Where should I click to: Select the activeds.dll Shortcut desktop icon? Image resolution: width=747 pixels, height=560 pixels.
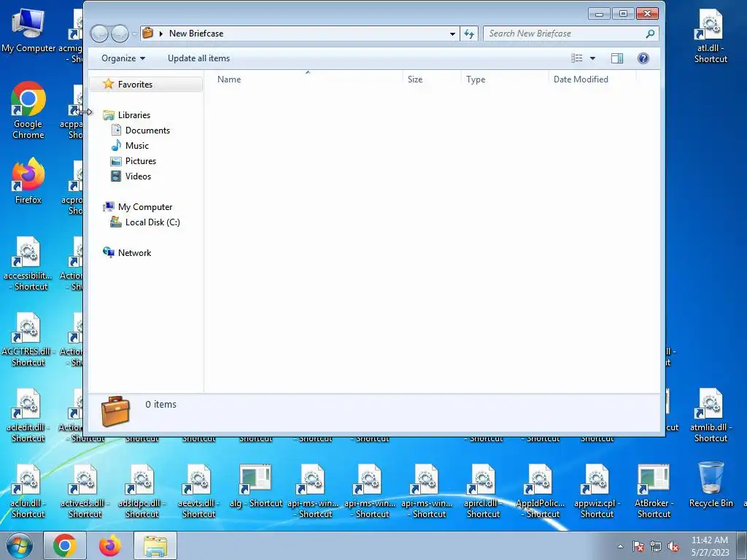(85, 491)
